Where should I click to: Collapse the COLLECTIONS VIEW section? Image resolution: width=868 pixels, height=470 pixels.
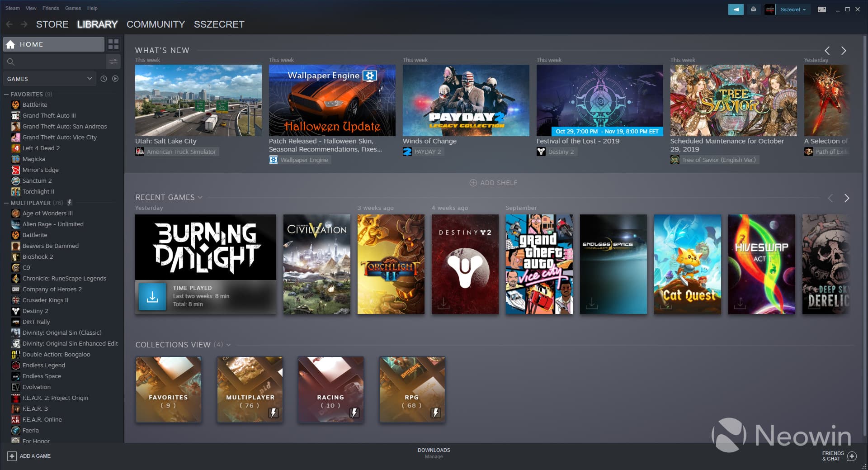[x=229, y=345]
